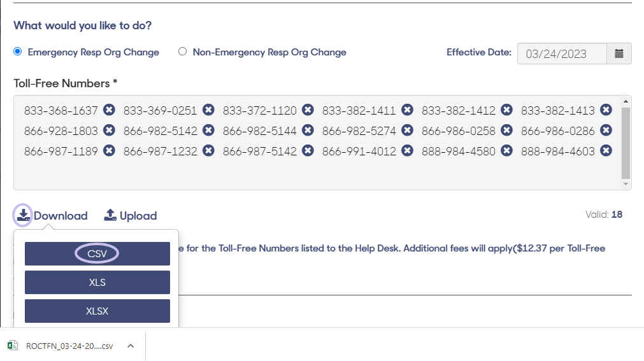Click scroll up arrow in numbers box
The image size is (644, 361).
pos(626,101)
